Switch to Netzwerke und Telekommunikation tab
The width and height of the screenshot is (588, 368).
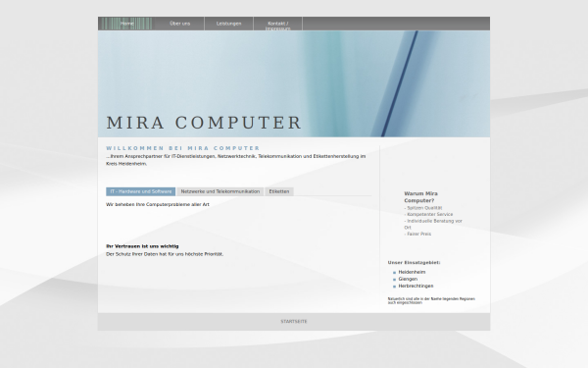point(220,191)
